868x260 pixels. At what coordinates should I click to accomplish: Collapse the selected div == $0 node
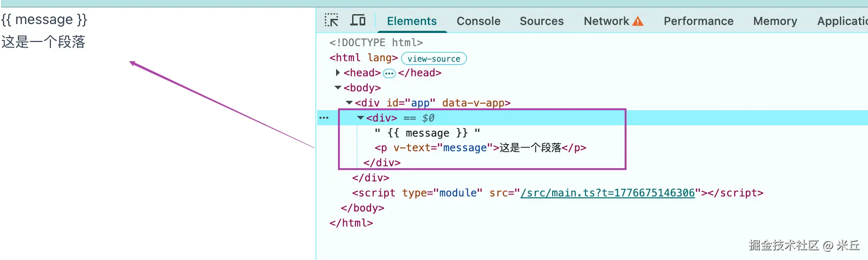[x=361, y=118]
